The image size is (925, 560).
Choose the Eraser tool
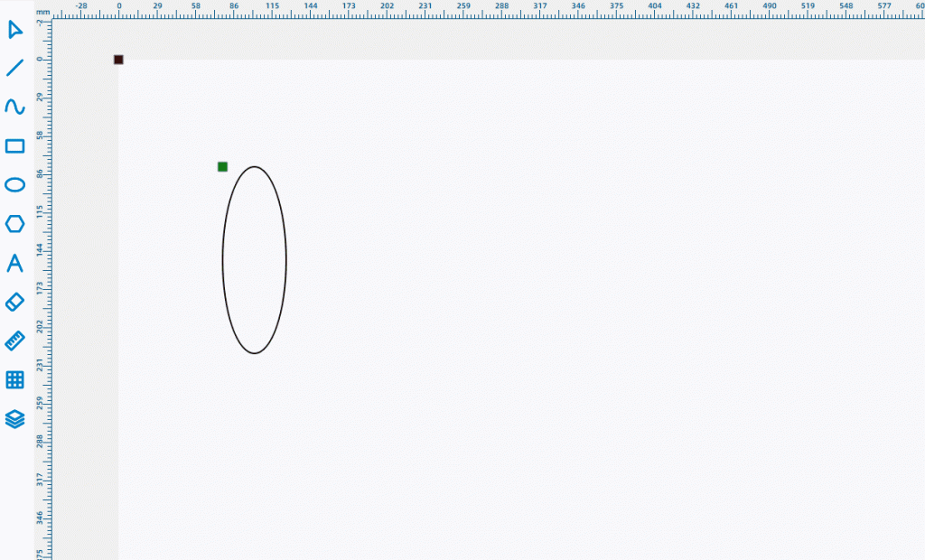click(14, 302)
